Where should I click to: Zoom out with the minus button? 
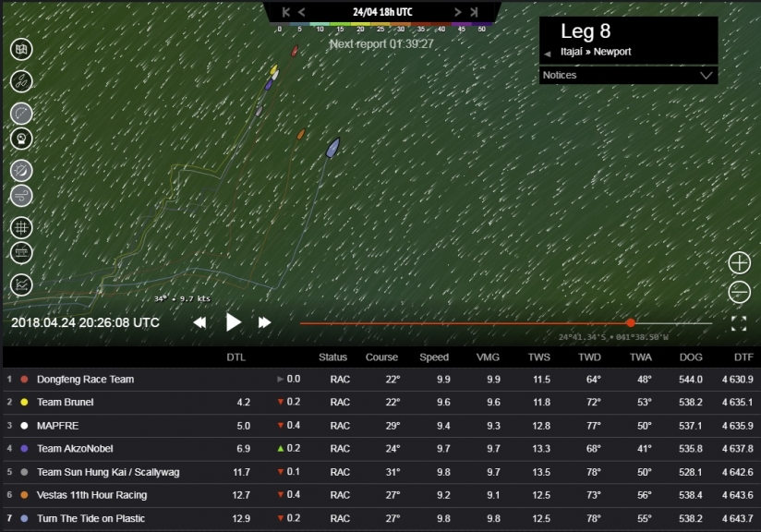(739, 293)
